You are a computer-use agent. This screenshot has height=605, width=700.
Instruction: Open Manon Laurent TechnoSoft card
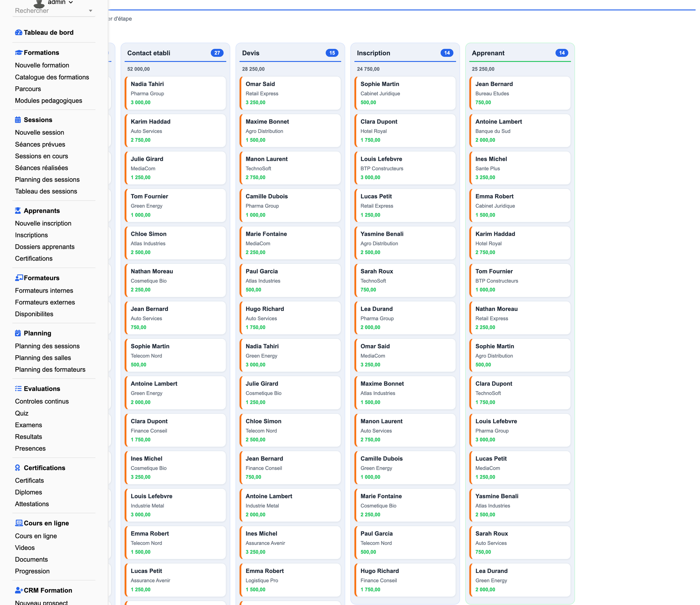[x=290, y=168]
